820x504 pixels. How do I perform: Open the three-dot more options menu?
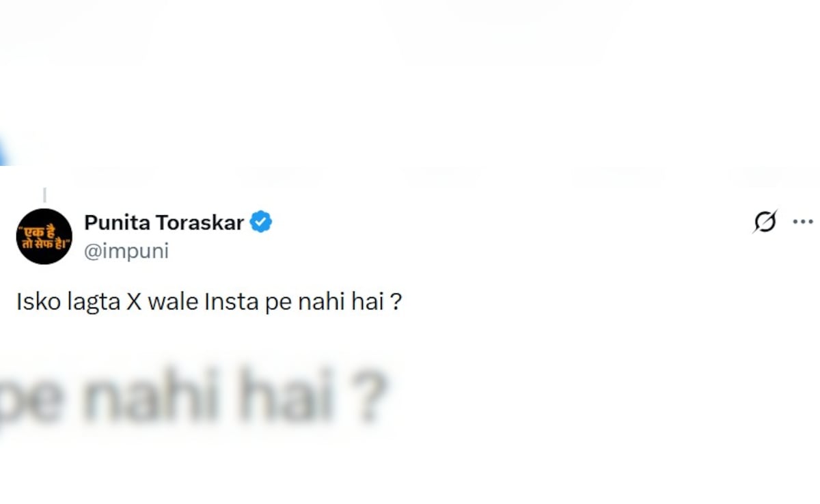click(x=803, y=222)
